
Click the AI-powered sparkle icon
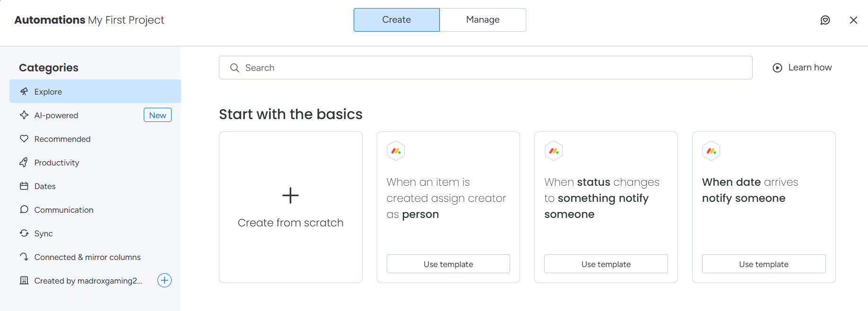[24, 115]
